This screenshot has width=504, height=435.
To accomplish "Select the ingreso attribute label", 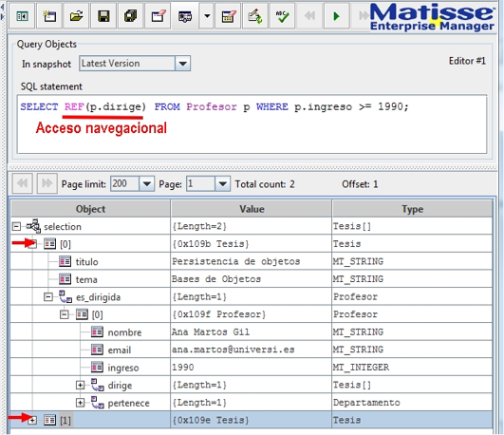I will coord(123,368).
